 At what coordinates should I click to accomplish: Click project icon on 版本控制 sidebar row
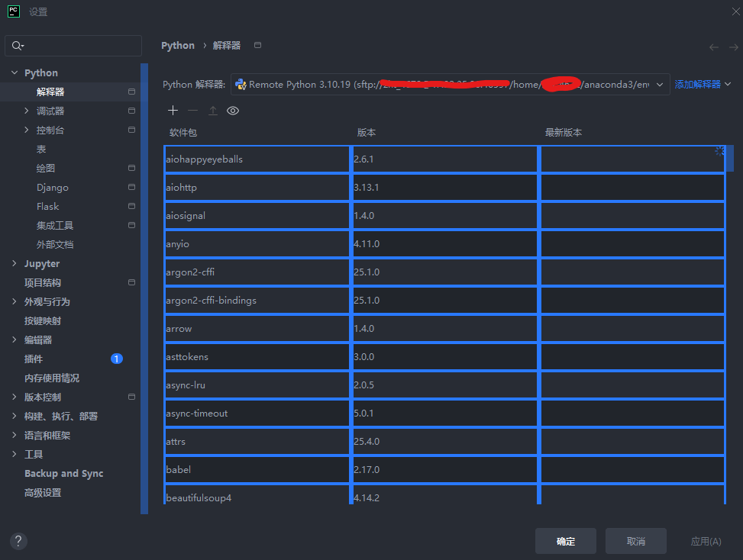coord(132,397)
